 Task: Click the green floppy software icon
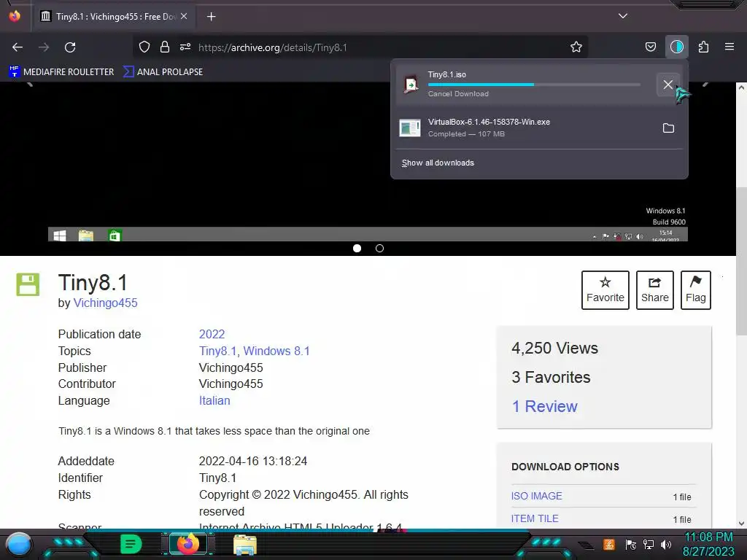click(28, 284)
